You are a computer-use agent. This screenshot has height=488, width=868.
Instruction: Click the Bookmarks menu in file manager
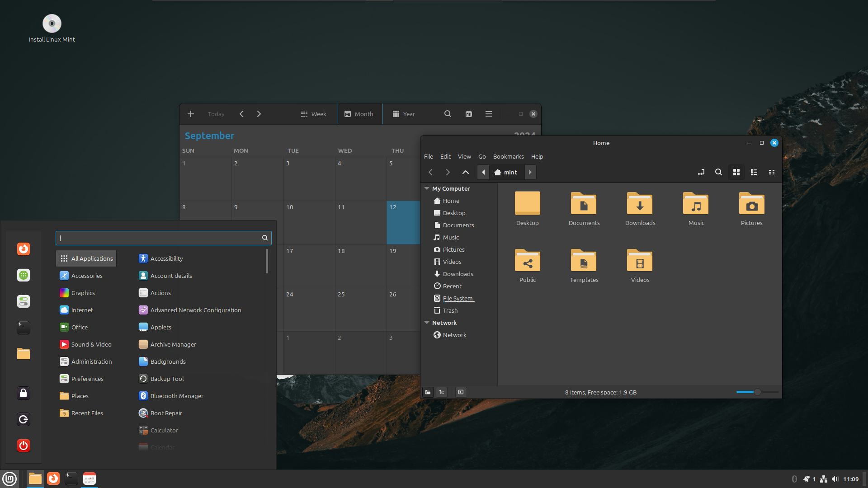click(x=508, y=156)
